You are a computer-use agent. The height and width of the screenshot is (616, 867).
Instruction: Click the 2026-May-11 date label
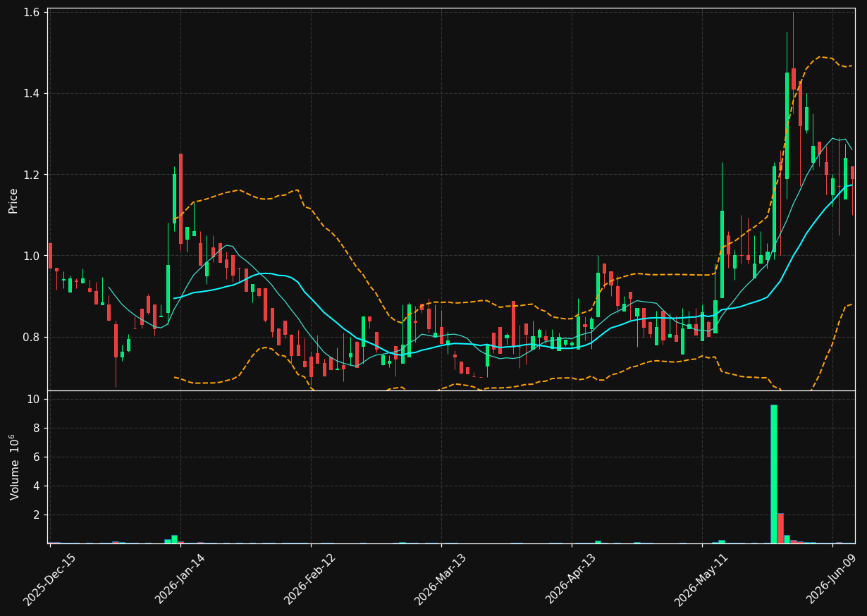pyautogui.click(x=701, y=579)
